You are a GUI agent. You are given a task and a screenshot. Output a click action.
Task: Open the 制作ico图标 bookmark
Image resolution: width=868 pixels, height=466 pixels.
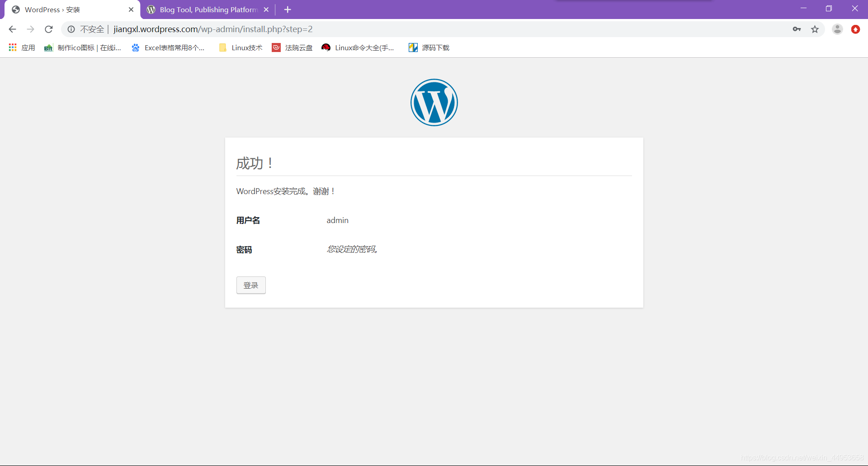pos(83,48)
